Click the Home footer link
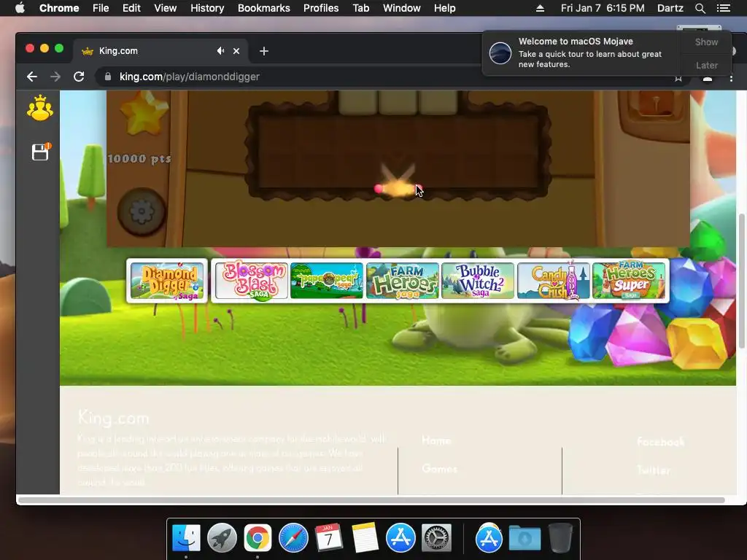Viewport: 747px width, 560px height. 436,440
